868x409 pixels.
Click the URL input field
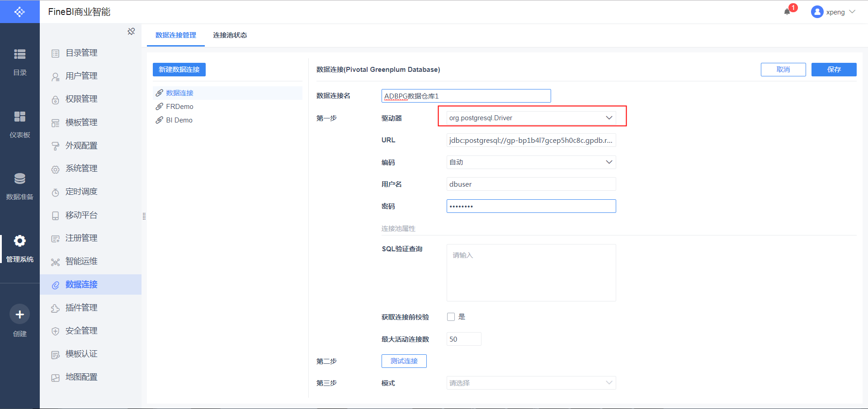tap(531, 140)
